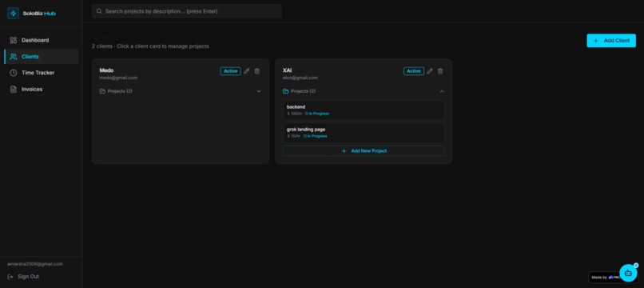
Task: Open the Time Tracker page
Action: click(41, 73)
